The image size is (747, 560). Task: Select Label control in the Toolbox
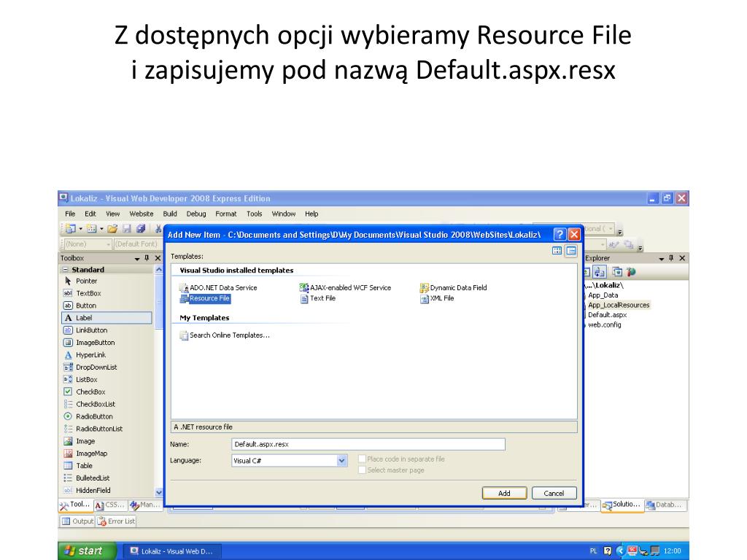coord(107,318)
